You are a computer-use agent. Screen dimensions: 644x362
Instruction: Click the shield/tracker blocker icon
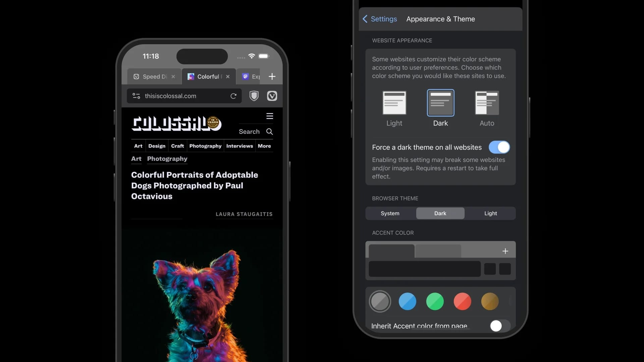(x=254, y=96)
